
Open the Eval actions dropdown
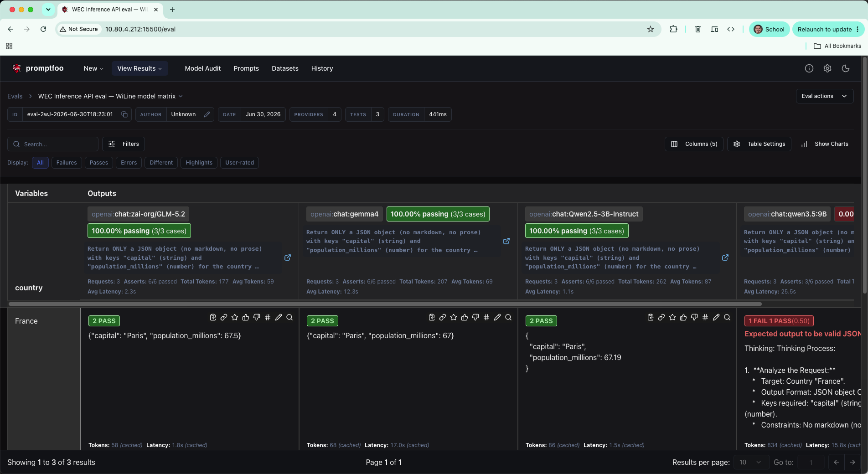[824, 96]
